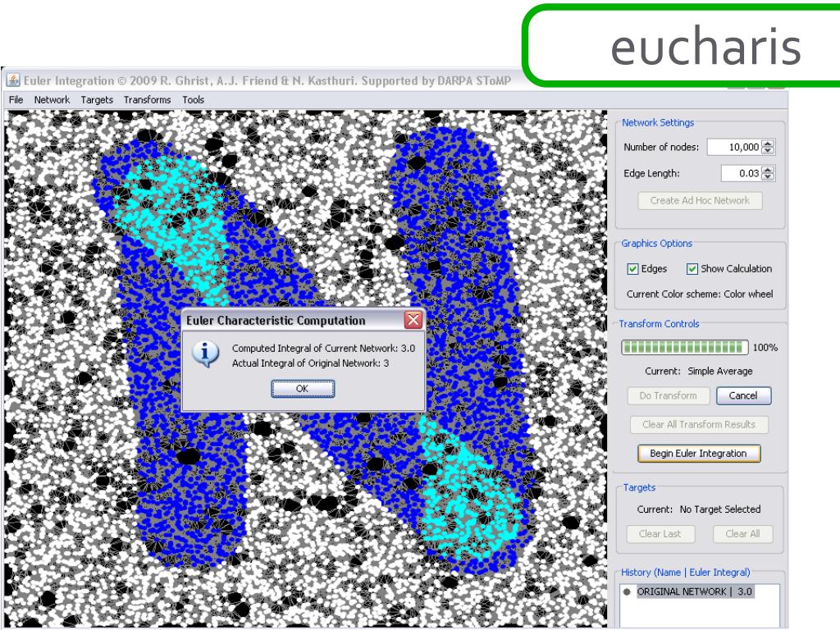This screenshot has height=630, width=840.
Task: Open the Tools menu
Action: 193,99
